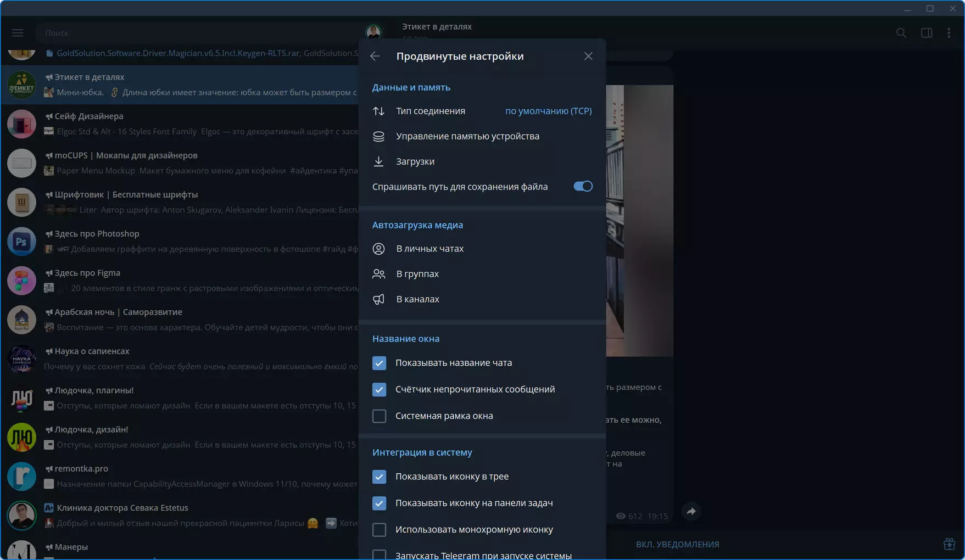Toggle the side panel icon in header

(x=927, y=33)
